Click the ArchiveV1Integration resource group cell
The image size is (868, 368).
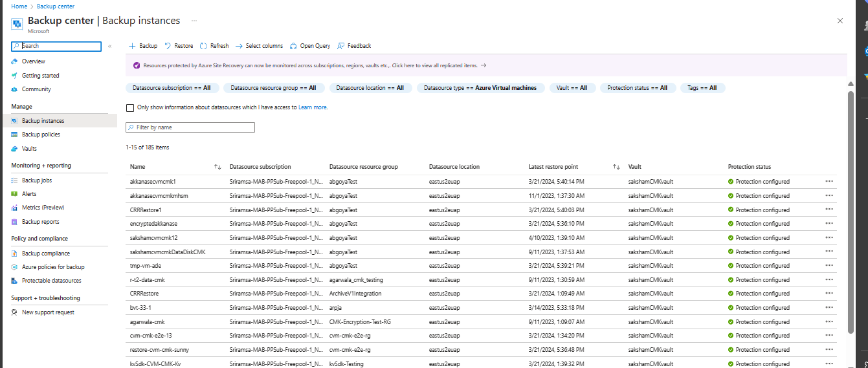355,294
